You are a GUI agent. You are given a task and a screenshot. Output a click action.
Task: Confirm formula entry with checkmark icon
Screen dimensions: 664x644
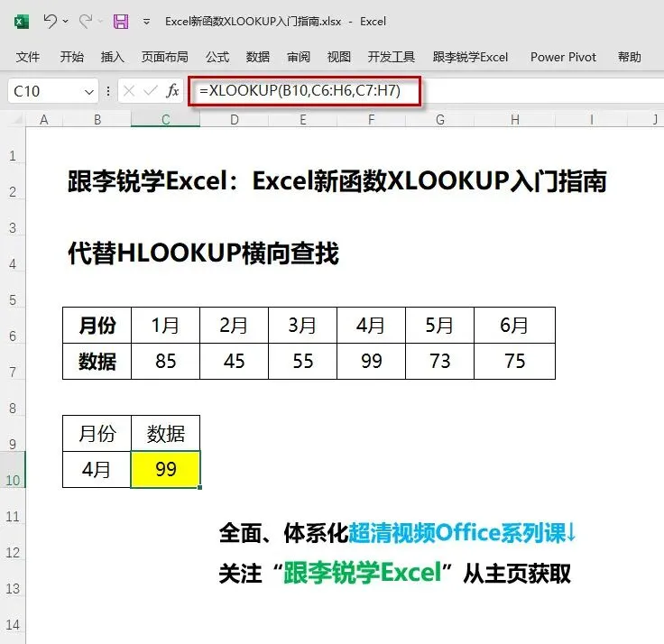pos(151,90)
